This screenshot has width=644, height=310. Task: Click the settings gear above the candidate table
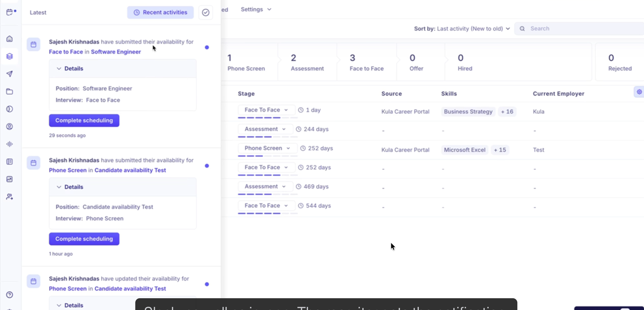coord(639,92)
